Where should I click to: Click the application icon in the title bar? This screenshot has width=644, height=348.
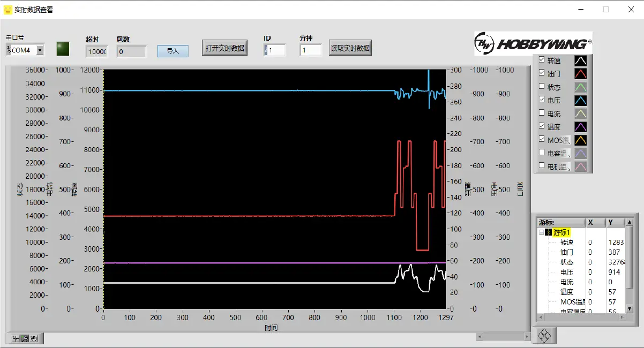click(x=8, y=9)
